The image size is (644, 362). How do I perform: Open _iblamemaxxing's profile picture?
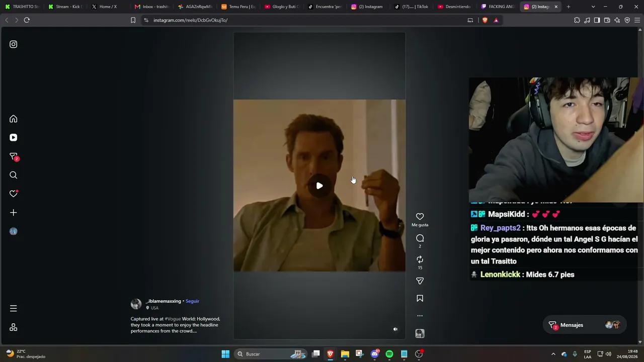click(x=136, y=304)
